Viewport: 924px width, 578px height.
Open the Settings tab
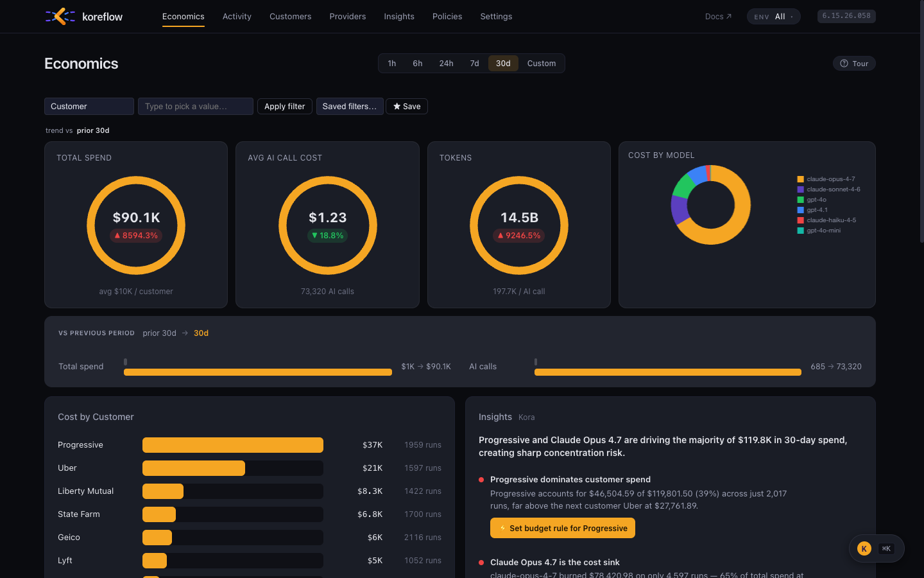pyautogui.click(x=496, y=17)
